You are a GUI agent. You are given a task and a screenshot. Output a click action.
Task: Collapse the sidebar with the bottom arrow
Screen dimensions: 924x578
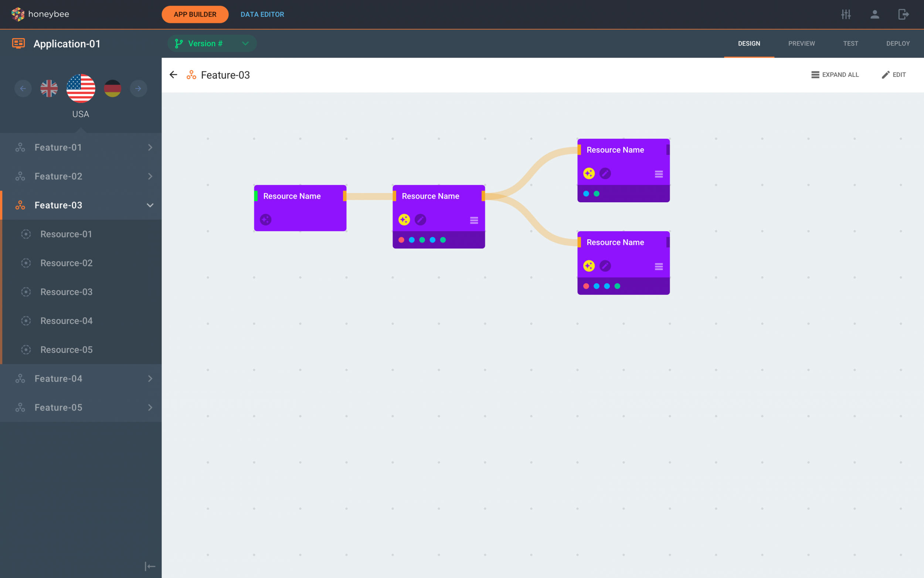tap(150, 566)
